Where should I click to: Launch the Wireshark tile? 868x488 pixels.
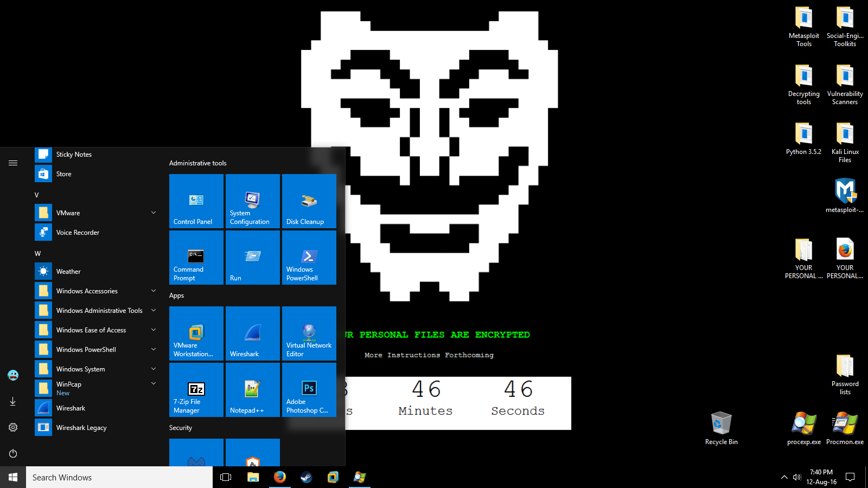click(x=253, y=333)
